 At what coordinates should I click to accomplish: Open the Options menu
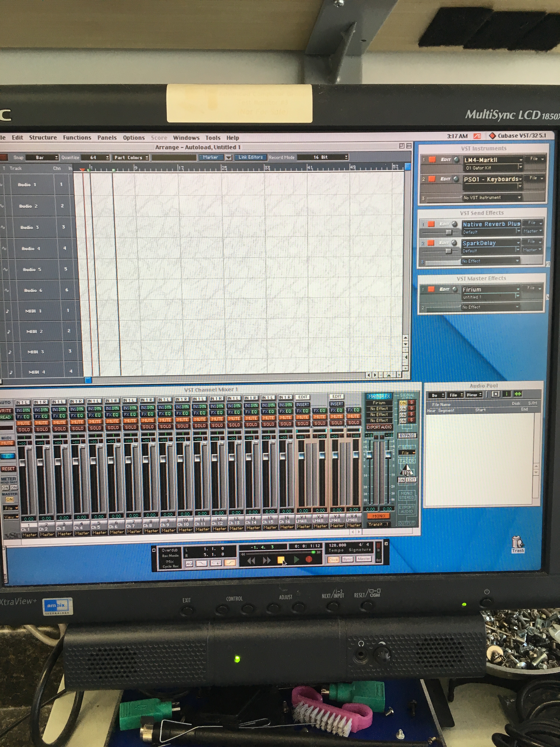(x=134, y=137)
